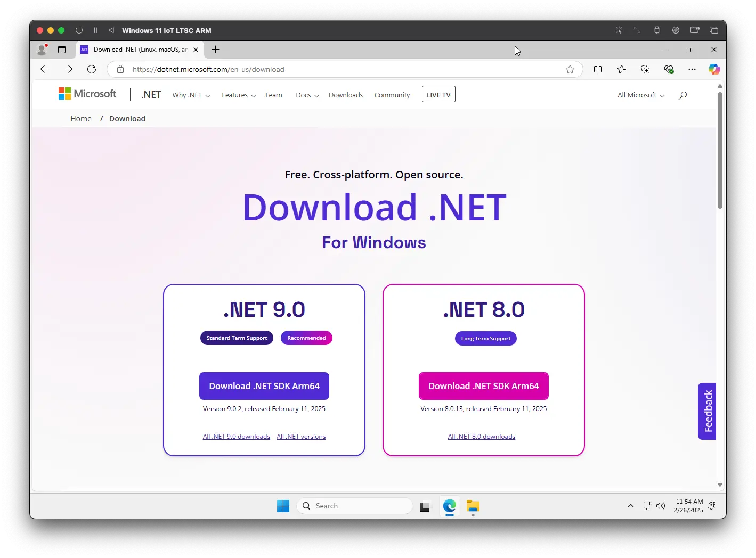Open All .NET 8.0 downloads link
756x558 pixels.
[482, 437]
